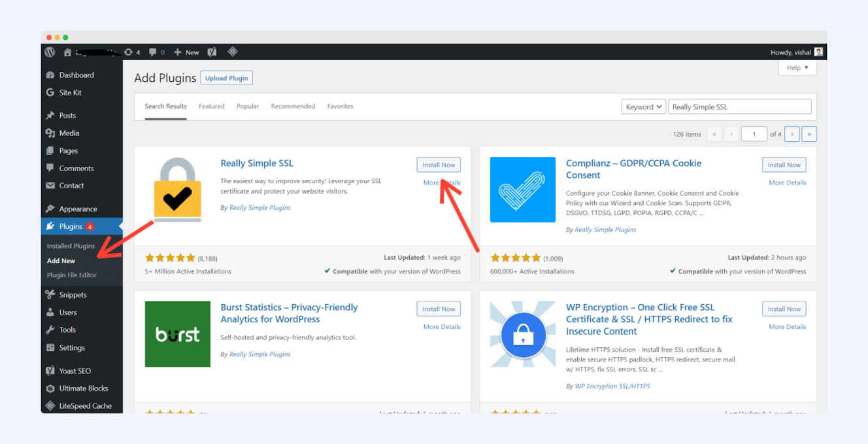Screen dimensions: 868x444
Task: Open Really Simple Plugins author link under Burst
Action: [x=260, y=354]
